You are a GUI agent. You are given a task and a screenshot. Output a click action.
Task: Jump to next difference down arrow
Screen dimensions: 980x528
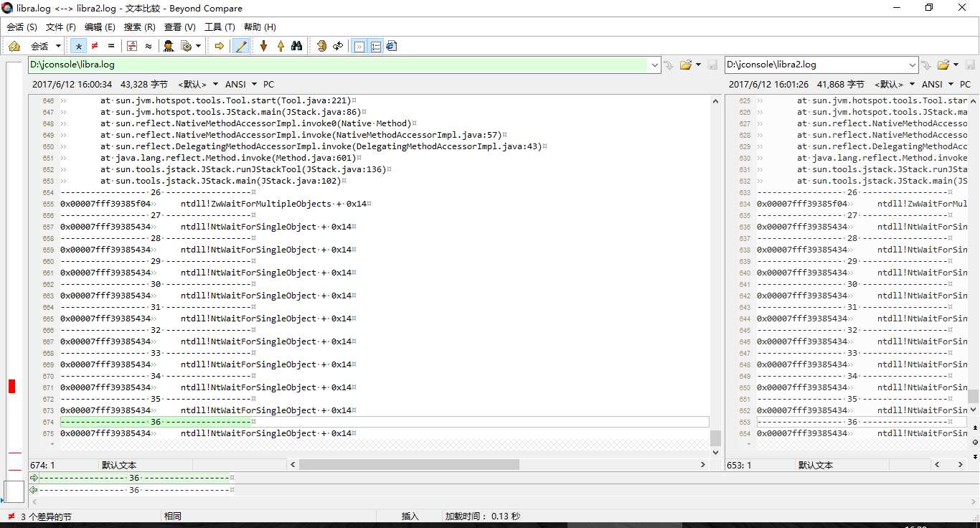coord(263,46)
